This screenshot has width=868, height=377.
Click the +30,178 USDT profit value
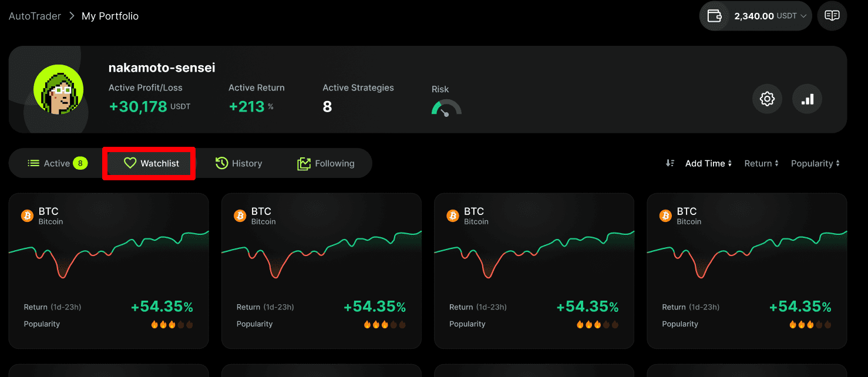click(x=149, y=106)
